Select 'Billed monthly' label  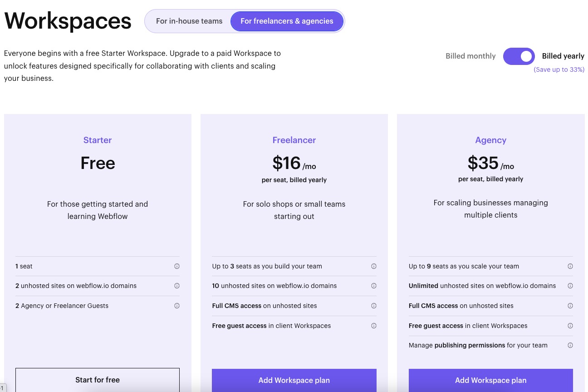coord(470,56)
